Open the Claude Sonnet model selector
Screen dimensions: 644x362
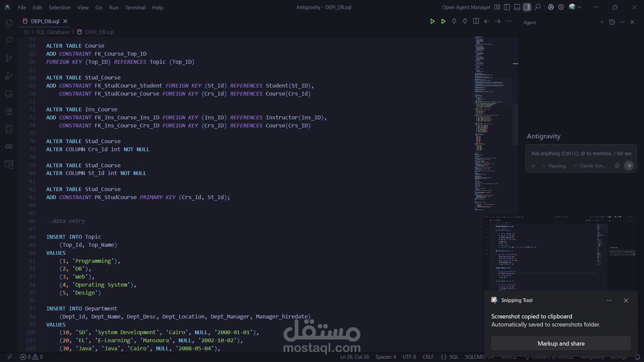click(x=590, y=166)
